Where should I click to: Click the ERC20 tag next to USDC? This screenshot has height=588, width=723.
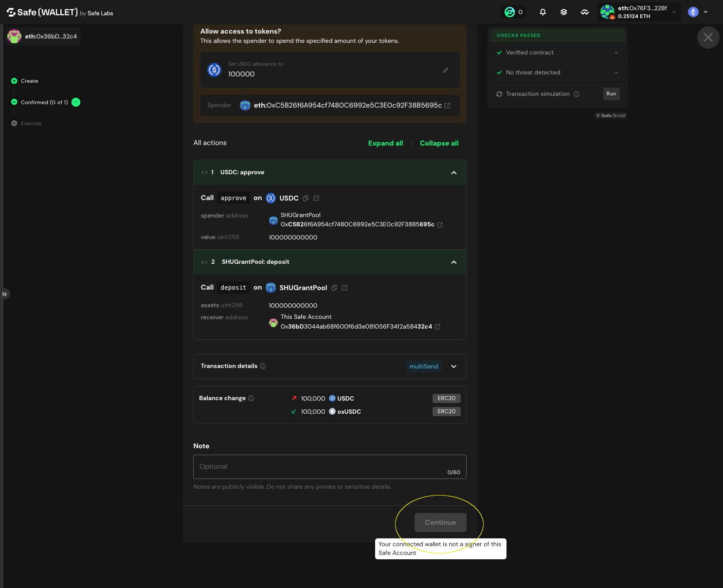pyautogui.click(x=447, y=398)
